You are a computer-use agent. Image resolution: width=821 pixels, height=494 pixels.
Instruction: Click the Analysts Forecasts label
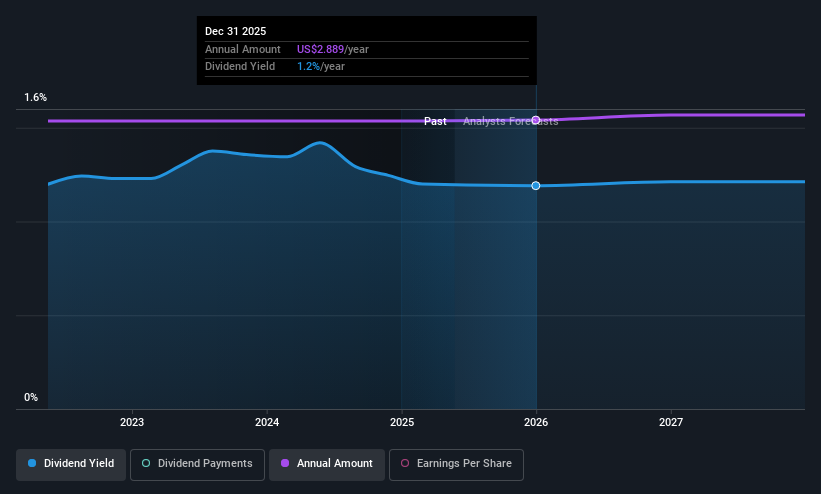point(511,121)
